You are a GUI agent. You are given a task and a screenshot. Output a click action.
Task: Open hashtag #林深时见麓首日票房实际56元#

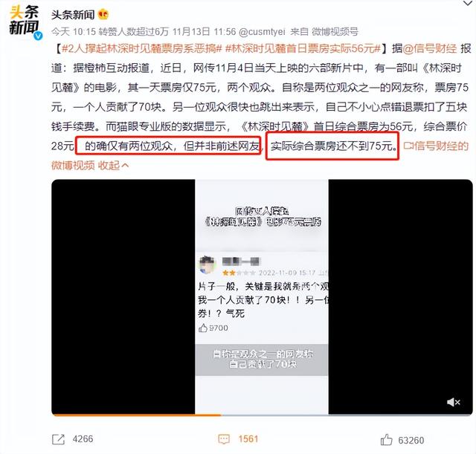click(x=303, y=48)
